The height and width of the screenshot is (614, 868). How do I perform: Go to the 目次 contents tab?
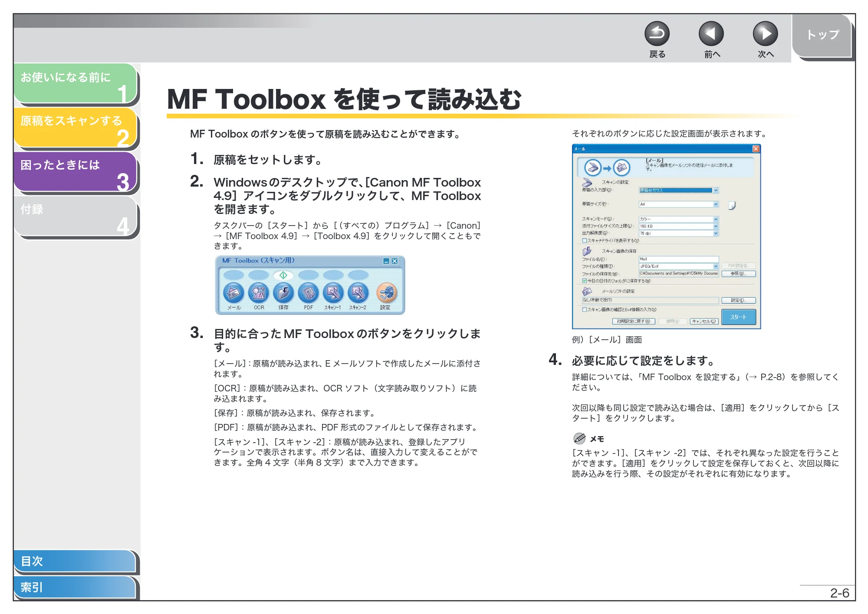point(75,561)
